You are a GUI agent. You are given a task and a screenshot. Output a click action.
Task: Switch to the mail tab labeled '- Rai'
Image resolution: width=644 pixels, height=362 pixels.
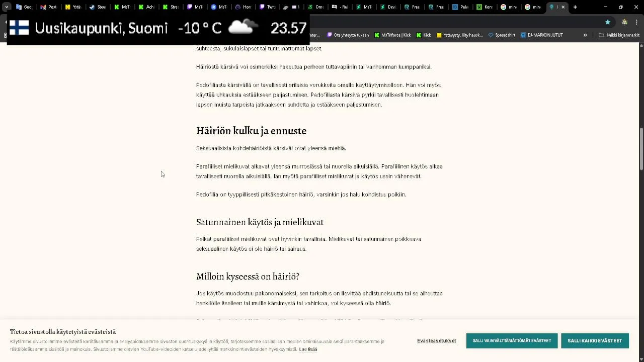[340, 7]
